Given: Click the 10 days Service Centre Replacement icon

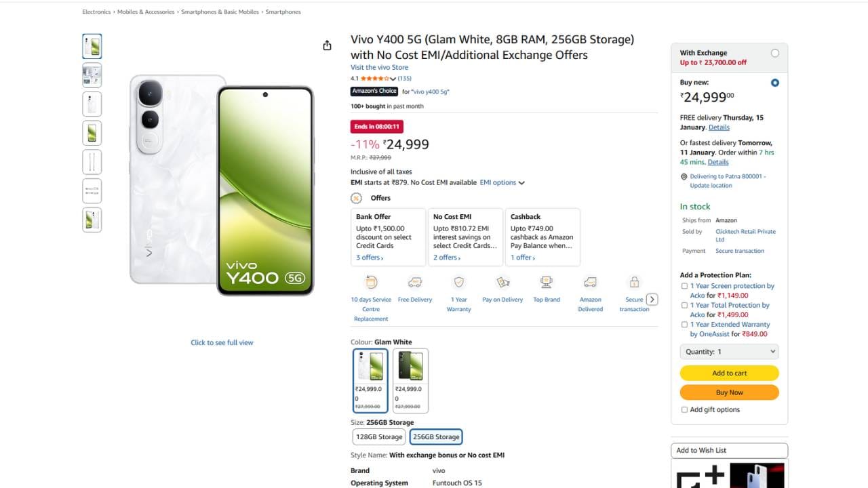Looking at the screenshot, I should pos(371,282).
